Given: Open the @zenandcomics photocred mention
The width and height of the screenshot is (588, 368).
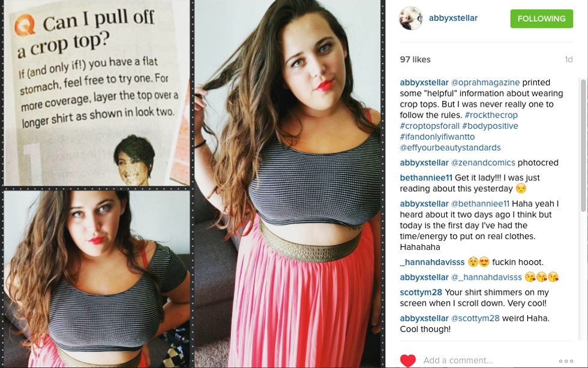Looking at the screenshot, I should 483,162.
